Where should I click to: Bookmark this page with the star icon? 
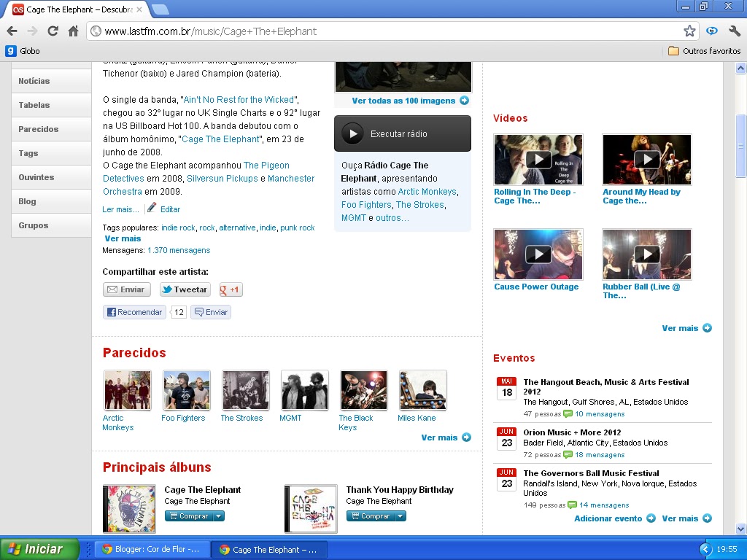(689, 31)
